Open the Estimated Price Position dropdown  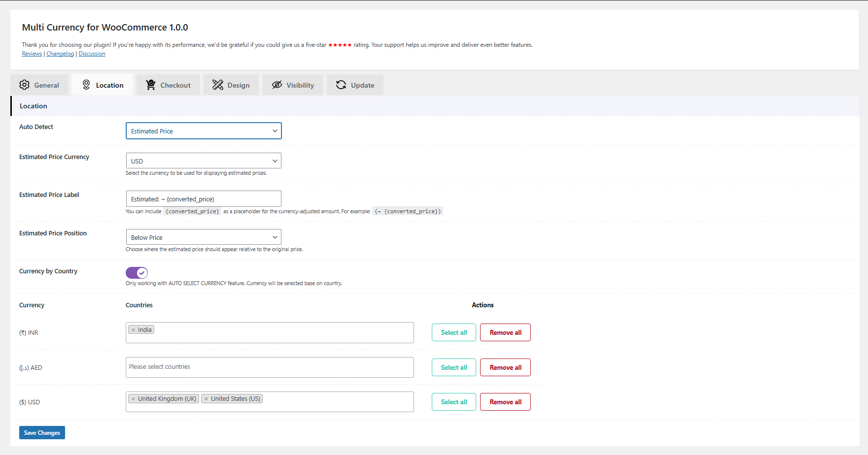tap(204, 237)
